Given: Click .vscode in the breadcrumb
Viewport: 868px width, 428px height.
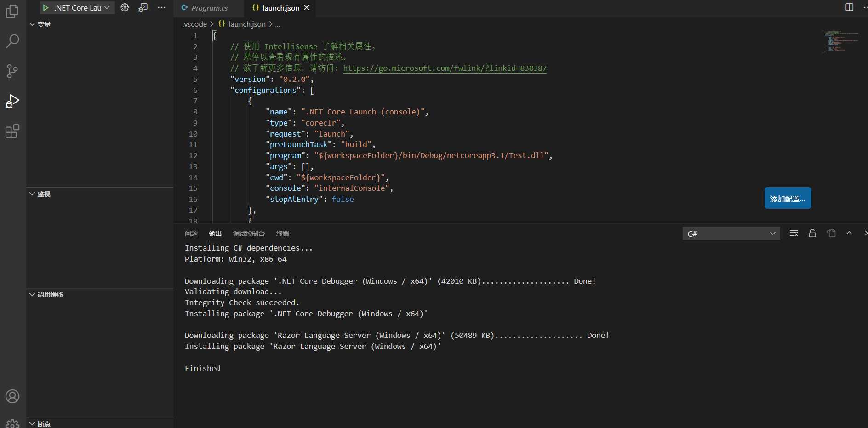Looking at the screenshot, I should click(x=194, y=24).
